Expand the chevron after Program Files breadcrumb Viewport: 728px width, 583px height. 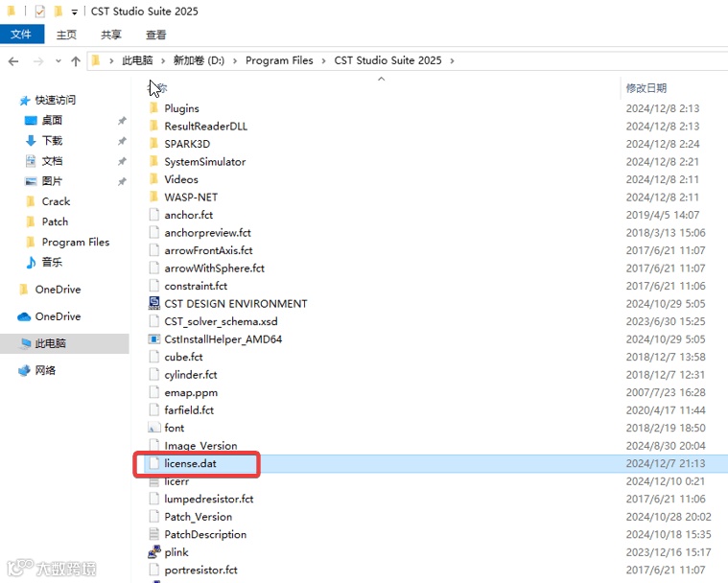[323, 60]
